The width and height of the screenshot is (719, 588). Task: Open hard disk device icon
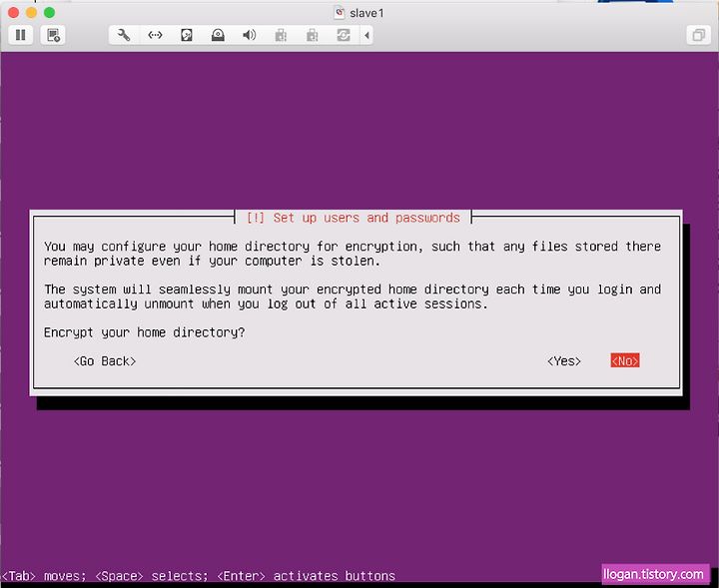(x=187, y=35)
